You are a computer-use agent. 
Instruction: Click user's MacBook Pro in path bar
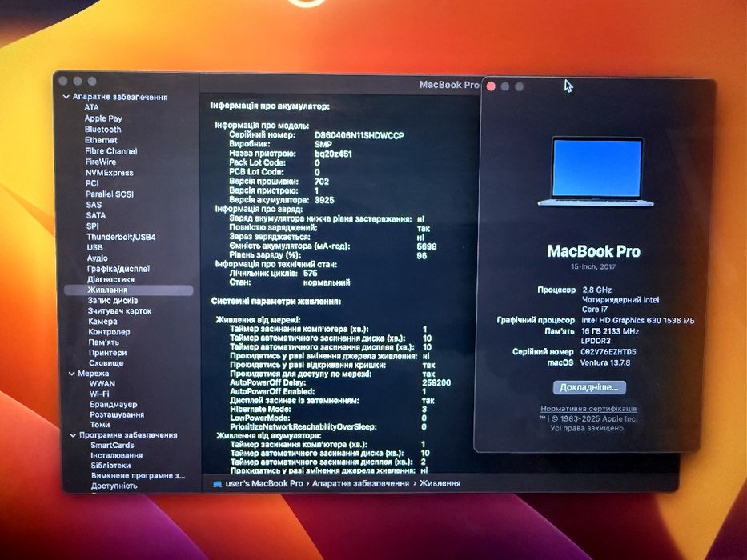click(264, 484)
